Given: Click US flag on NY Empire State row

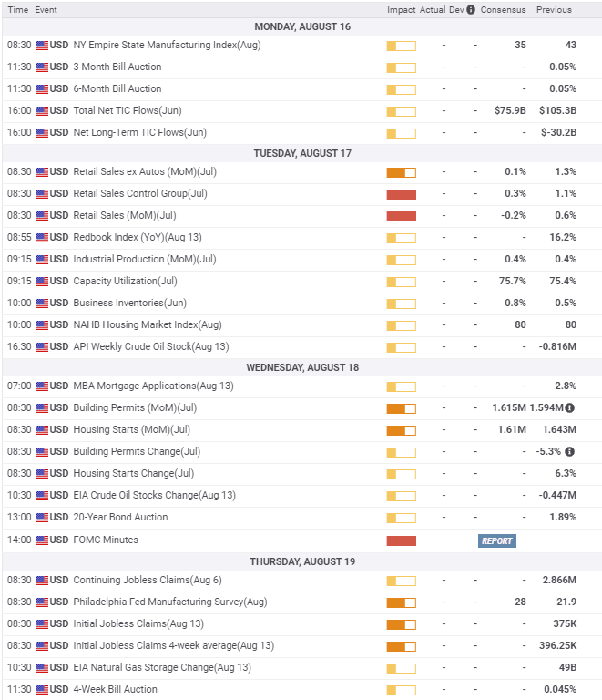Looking at the screenshot, I should [x=43, y=45].
